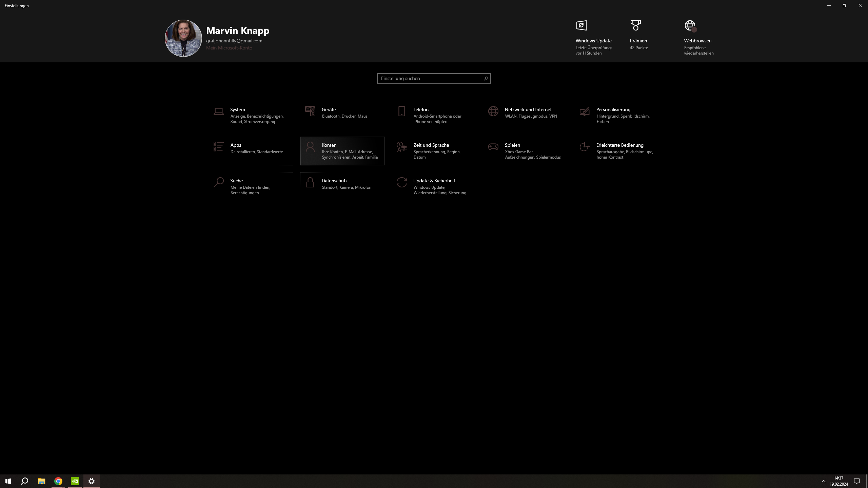868x488 pixels.
Task: Open the System settings laptop icon
Action: pyautogui.click(x=218, y=111)
